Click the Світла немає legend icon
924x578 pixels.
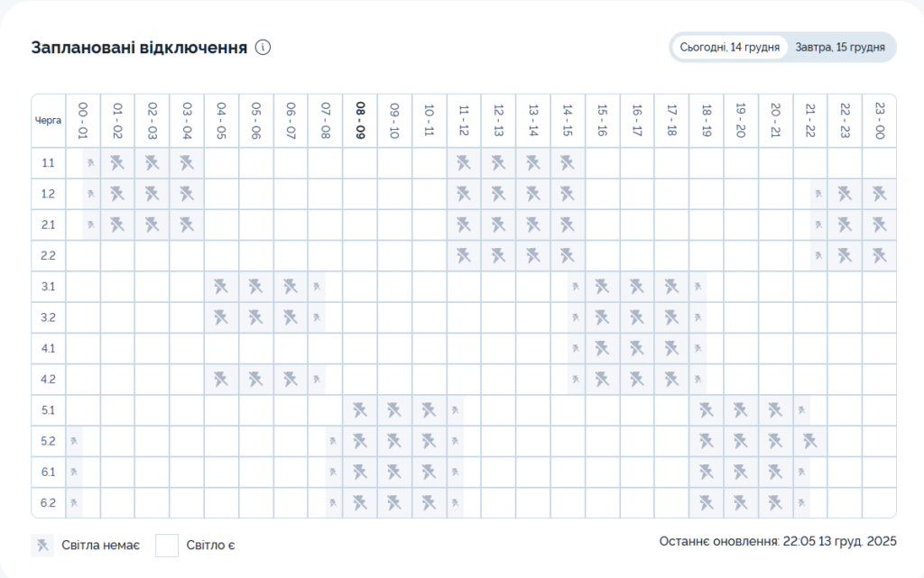(x=42, y=545)
